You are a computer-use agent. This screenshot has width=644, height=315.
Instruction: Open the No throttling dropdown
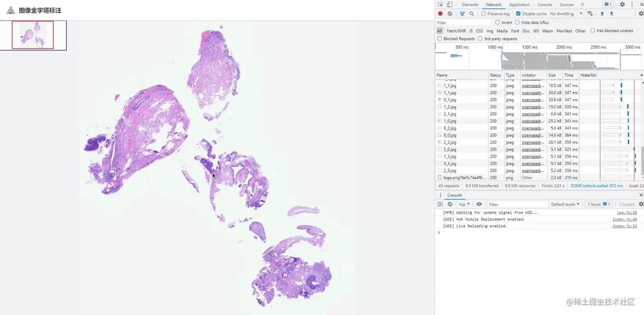click(566, 14)
